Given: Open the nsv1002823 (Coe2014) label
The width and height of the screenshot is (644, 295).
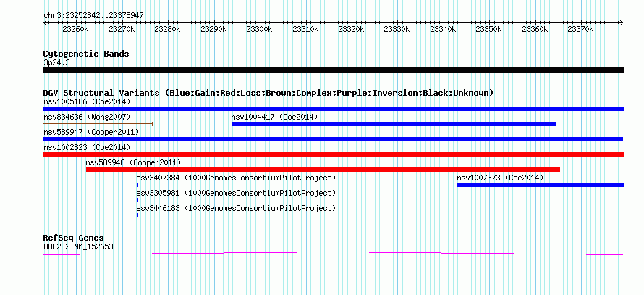Looking at the screenshot, I should point(87,147).
